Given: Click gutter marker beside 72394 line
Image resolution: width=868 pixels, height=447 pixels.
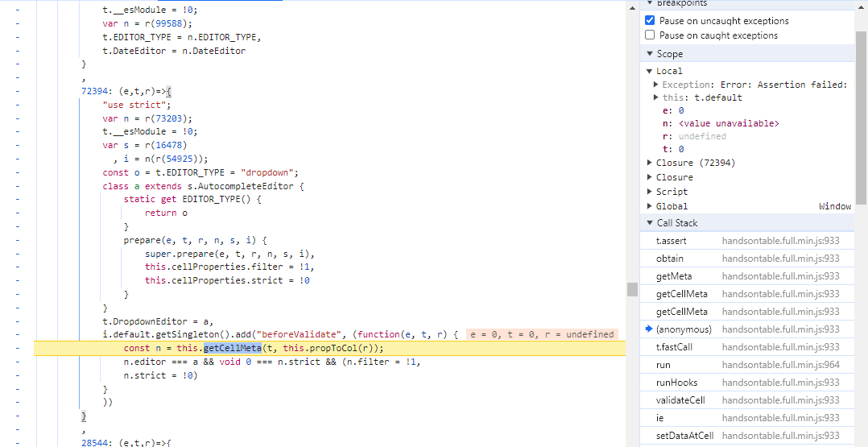Looking at the screenshot, I should [17, 90].
